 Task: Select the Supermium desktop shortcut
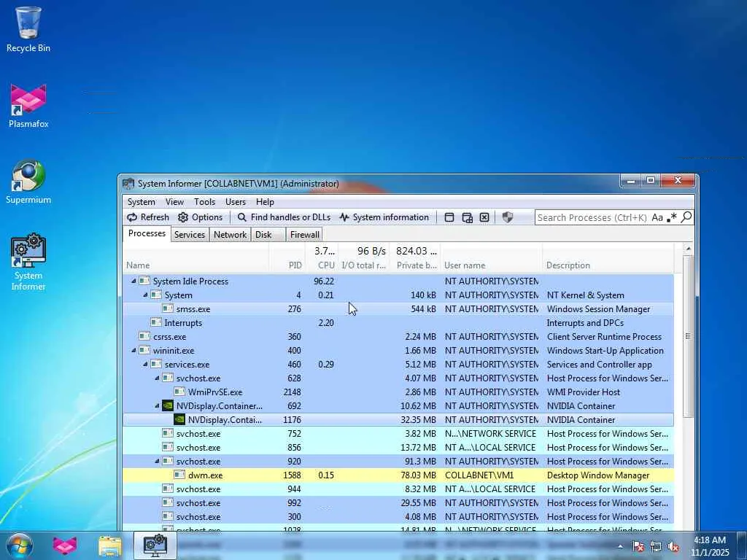[x=28, y=182]
